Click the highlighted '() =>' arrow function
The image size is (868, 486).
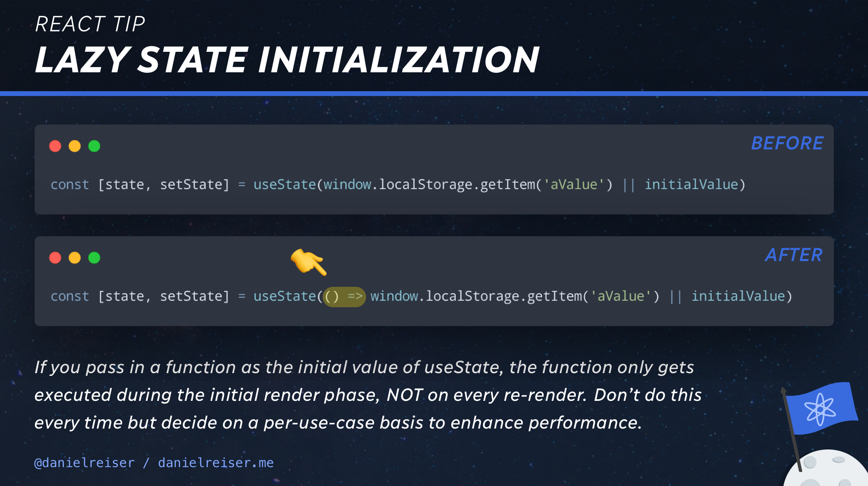pyautogui.click(x=344, y=297)
